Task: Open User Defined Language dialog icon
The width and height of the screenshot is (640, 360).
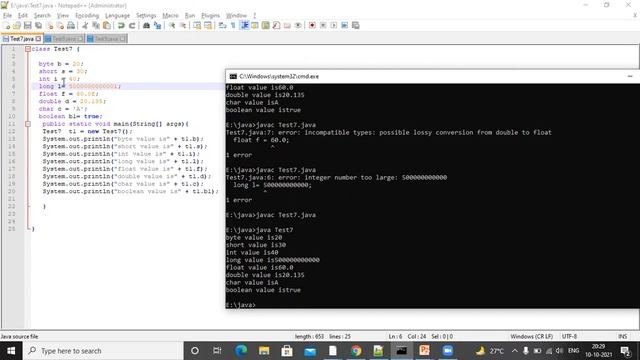Action: coord(255,25)
